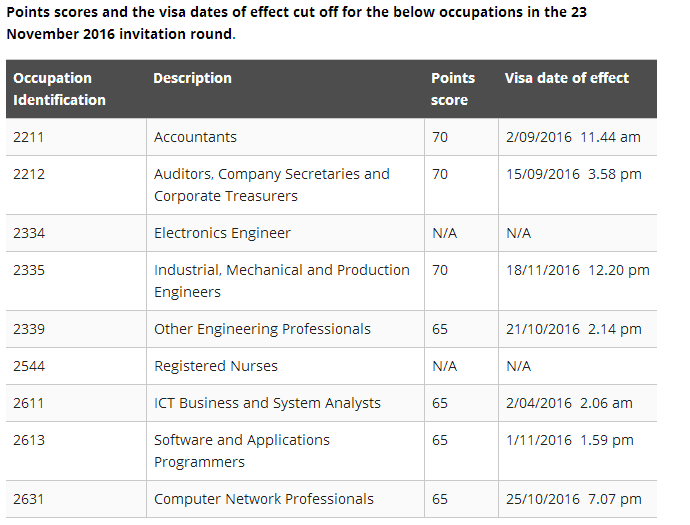The width and height of the screenshot is (690, 525).
Task: Select Software and Applications Programmers cell
Action: (x=242, y=451)
